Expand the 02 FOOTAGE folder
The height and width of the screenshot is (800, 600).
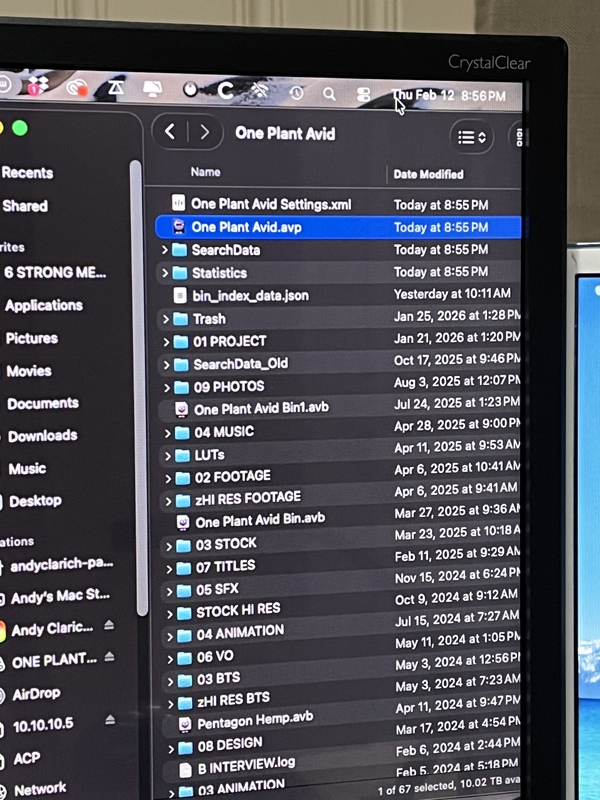click(167, 477)
